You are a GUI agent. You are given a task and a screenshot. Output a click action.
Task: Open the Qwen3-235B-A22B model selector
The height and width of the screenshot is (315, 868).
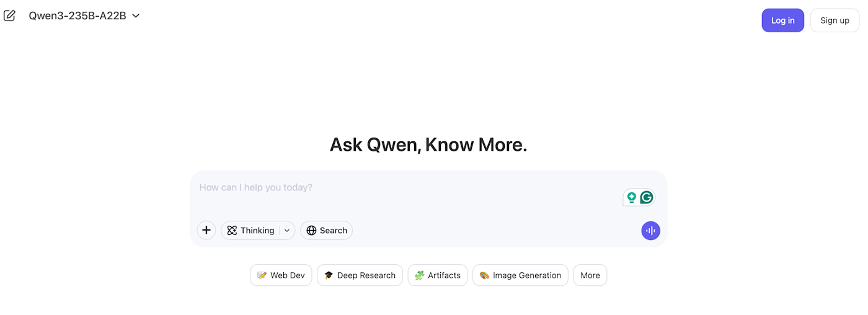pyautogui.click(x=84, y=16)
